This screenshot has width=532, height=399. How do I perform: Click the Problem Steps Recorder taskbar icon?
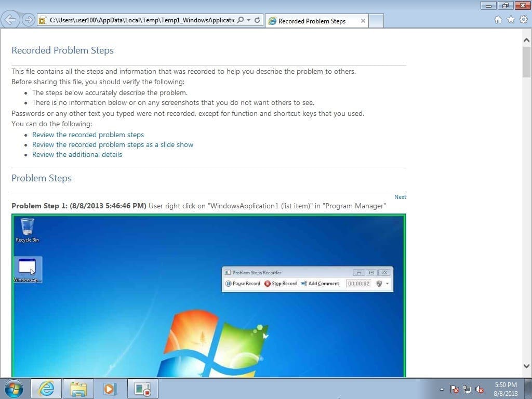click(142, 389)
